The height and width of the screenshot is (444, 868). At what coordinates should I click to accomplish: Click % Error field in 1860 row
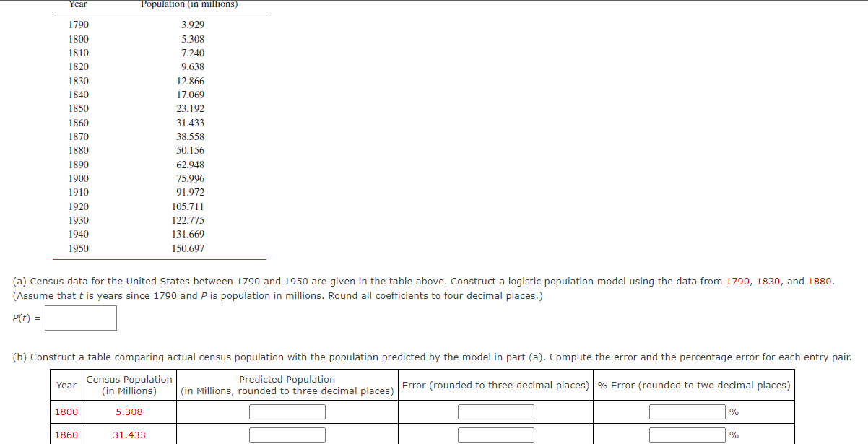[687, 435]
